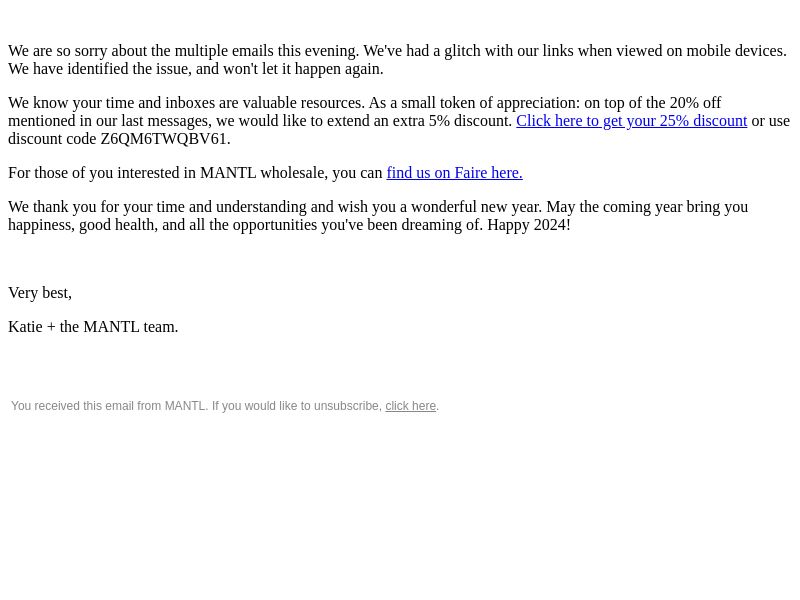Click the 'We thank you for your time' sentence

[x=275, y=207]
